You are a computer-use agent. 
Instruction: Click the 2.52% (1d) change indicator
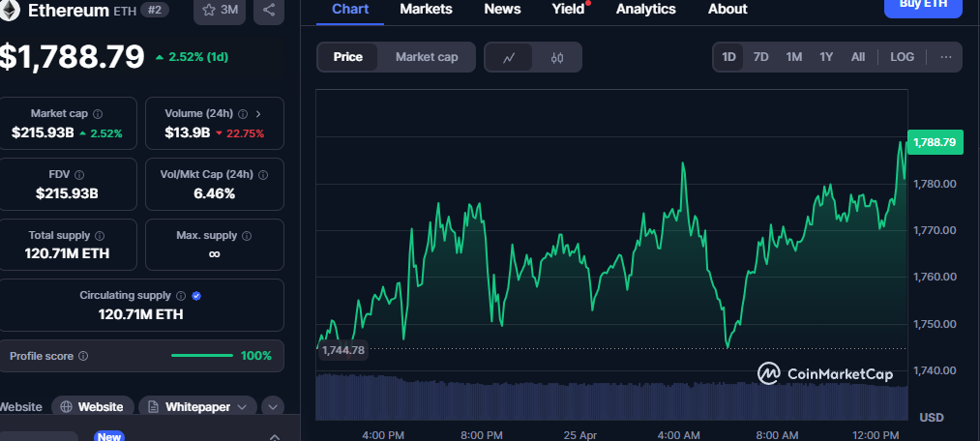[x=192, y=57]
